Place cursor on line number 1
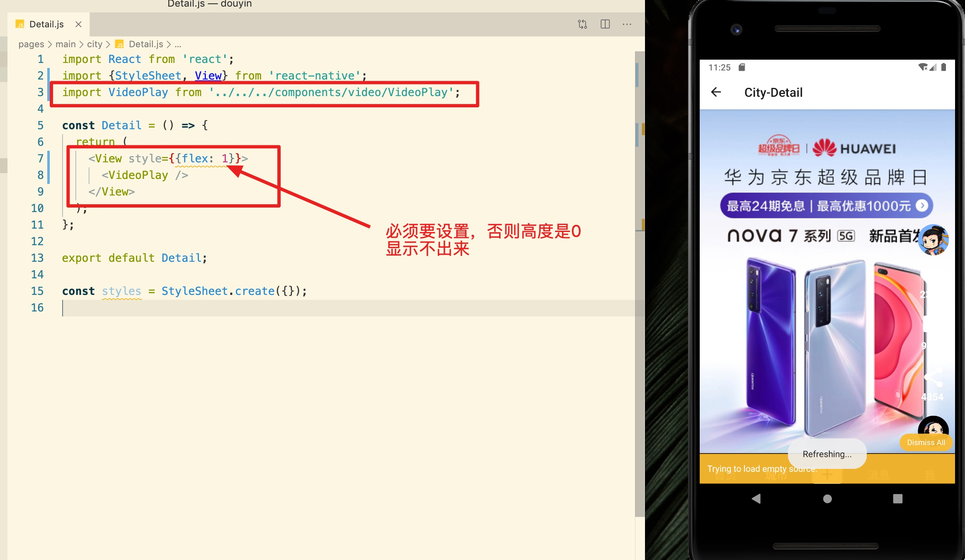 (x=40, y=59)
